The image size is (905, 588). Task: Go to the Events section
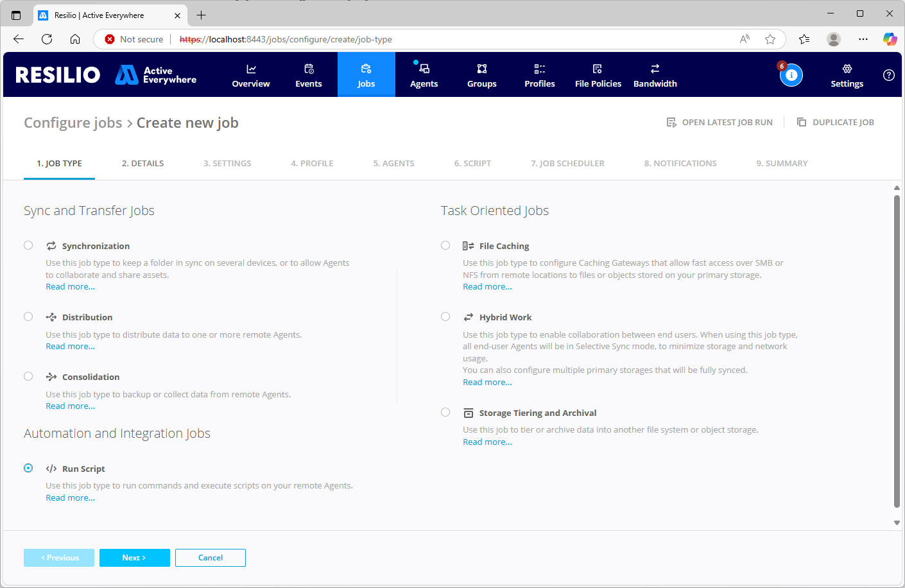(x=308, y=75)
